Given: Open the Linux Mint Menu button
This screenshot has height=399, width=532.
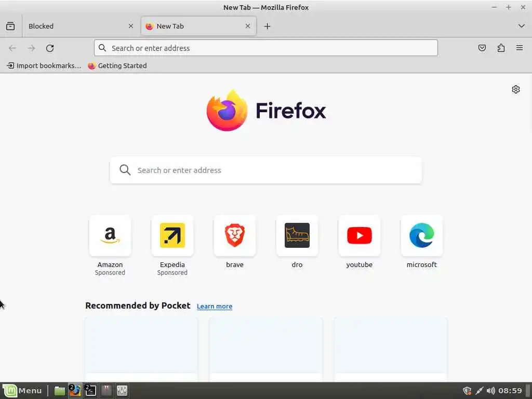Looking at the screenshot, I should pos(22,391).
